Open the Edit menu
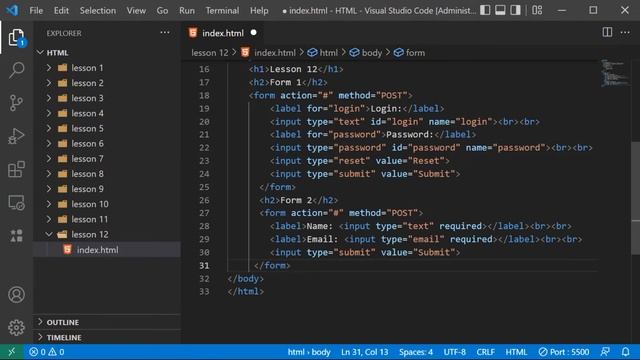The height and width of the screenshot is (360, 640). point(61,11)
